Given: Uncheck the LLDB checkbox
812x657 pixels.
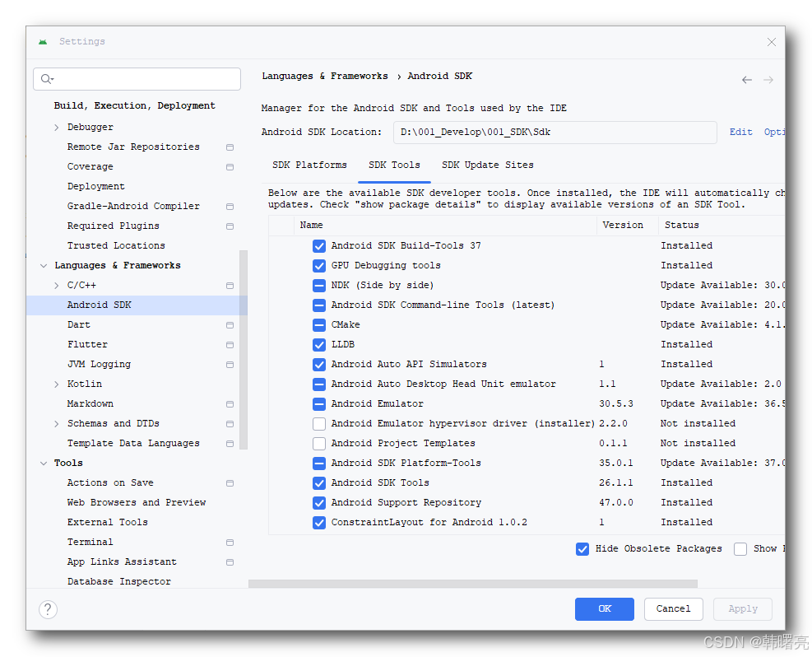Looking at the screenshot, I should tap(319, 345).
